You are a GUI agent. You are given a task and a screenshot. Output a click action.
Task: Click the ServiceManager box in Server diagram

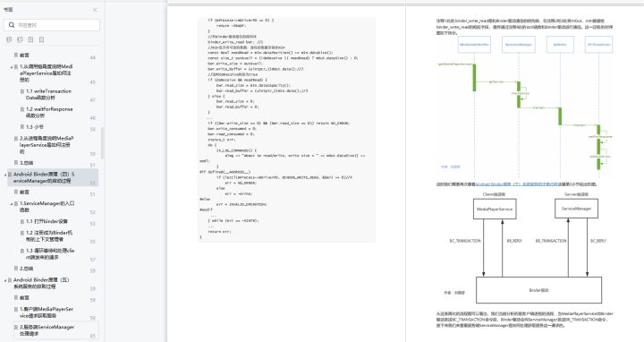(576, 209)
